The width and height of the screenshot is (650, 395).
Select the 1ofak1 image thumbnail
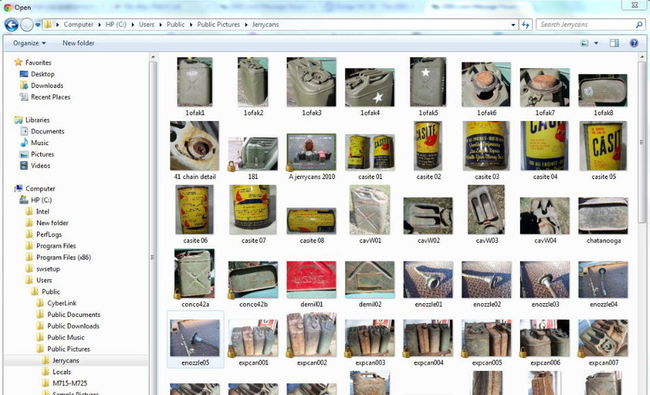[195, 82]
